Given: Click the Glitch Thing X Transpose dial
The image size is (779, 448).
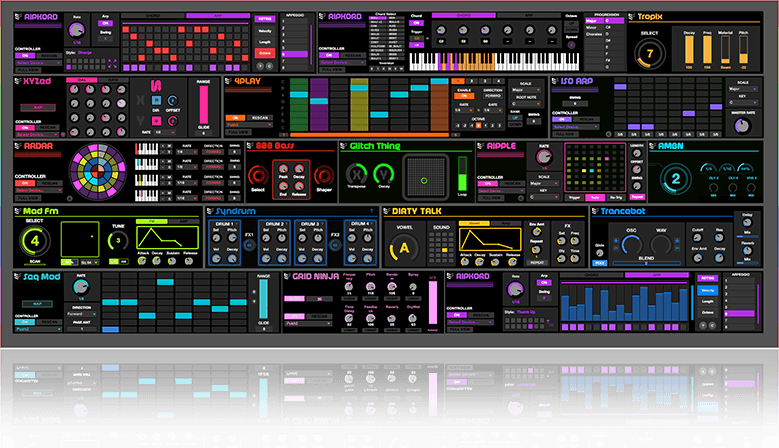Looking at the screenshot, I should 356,174.
